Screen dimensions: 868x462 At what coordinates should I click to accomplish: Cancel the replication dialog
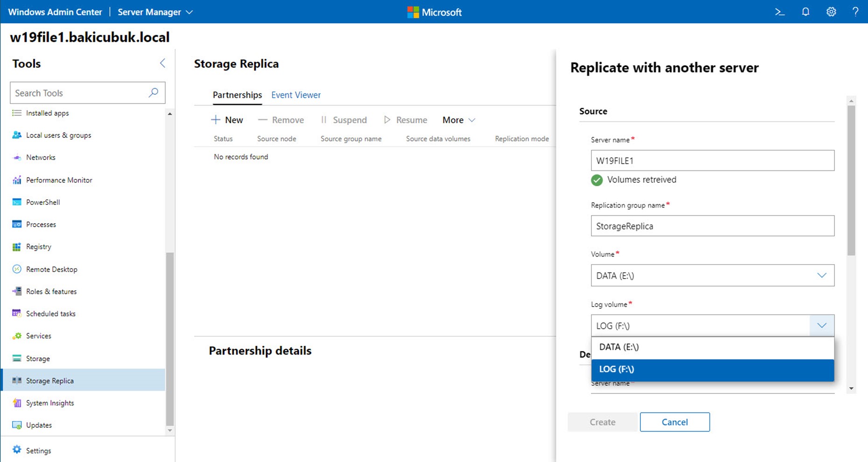click(x=674, y=422)
